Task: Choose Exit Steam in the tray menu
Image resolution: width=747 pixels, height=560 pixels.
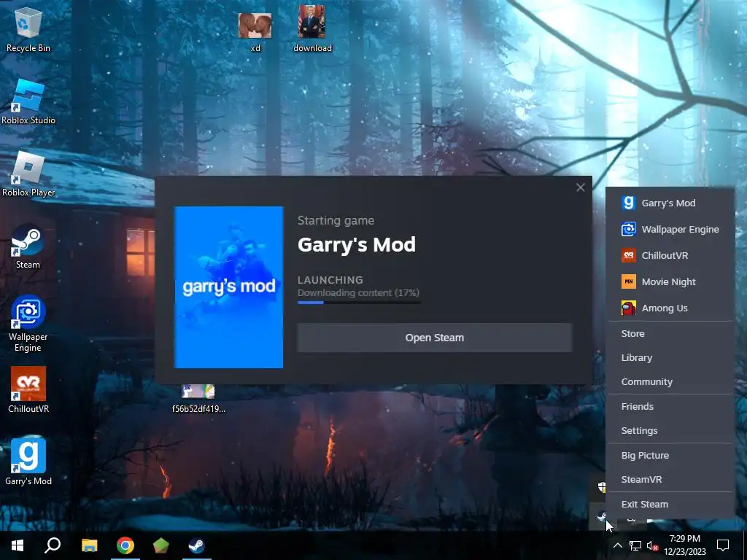Action: coord(670,504)
